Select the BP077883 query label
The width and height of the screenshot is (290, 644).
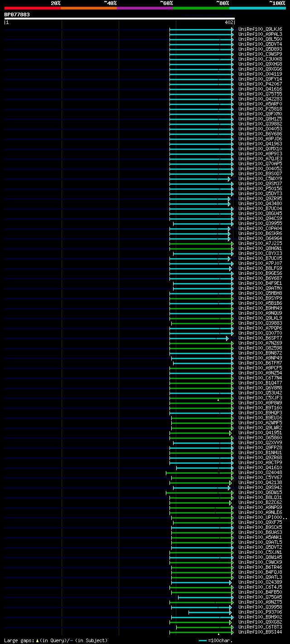(x=17, y=14)
